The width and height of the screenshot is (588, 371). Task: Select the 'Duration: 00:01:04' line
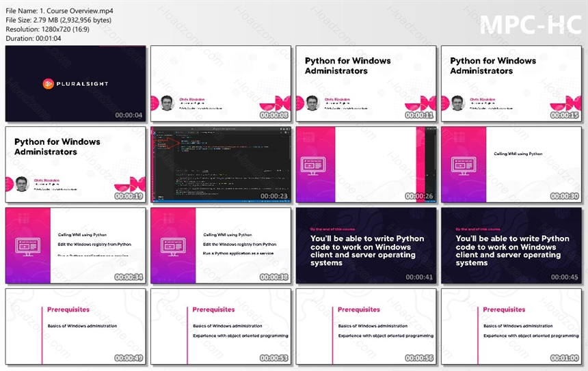tap(34, 38)
